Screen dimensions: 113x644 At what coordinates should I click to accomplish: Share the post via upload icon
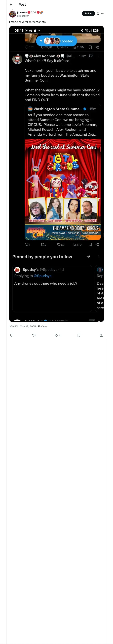click(x=101, y=335)
